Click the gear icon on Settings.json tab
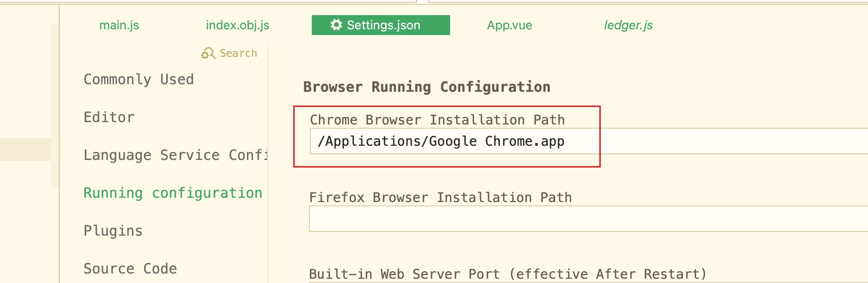 336,25
